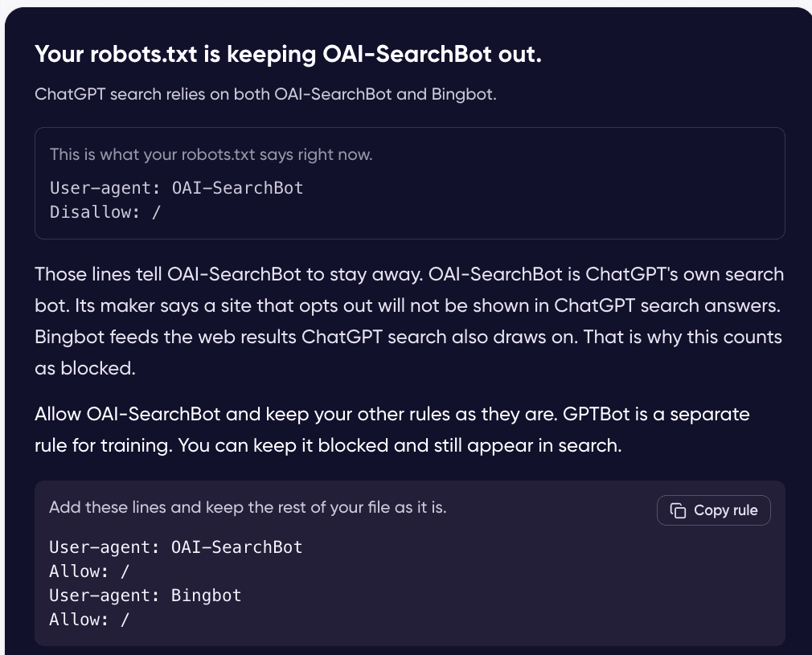This screenshot has height=655, width=812.
Task: Select the heading about OAI-SearchBot being kept out
Action: (288, 54)
